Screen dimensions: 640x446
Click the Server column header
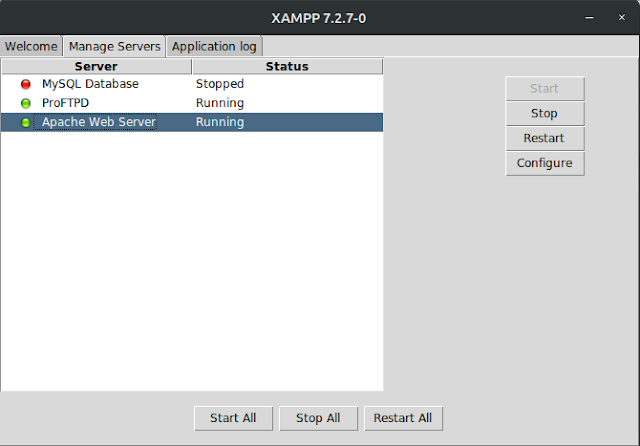[x=96, y=66]
